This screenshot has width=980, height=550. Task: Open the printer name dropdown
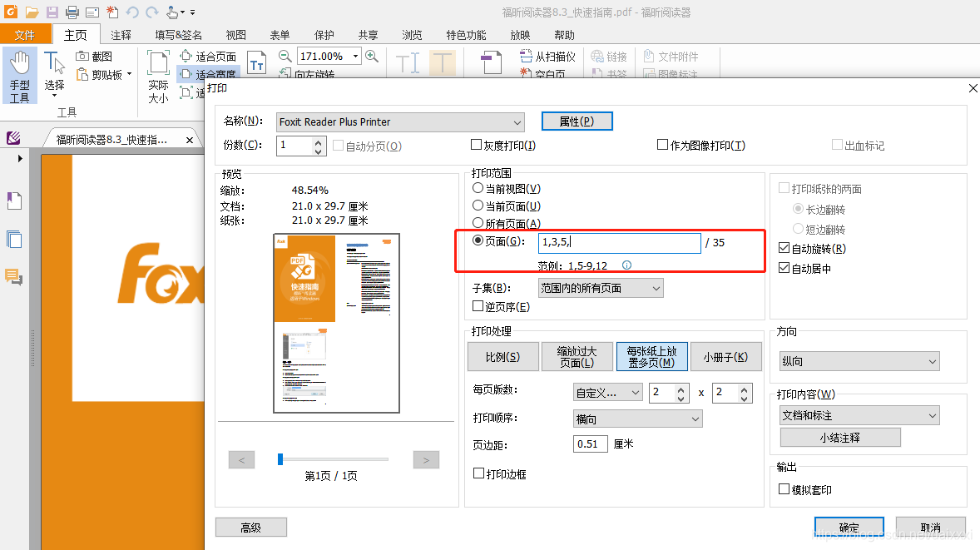click(400, 121)
